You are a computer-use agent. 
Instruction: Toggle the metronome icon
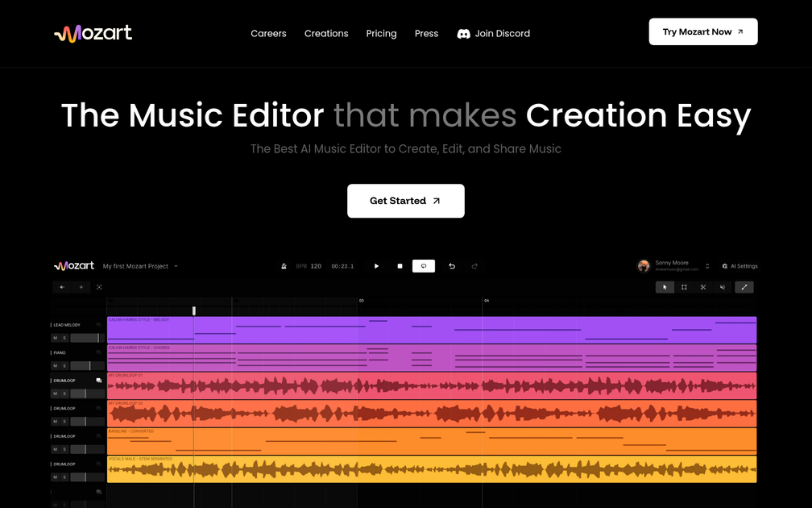click(284, 266)
